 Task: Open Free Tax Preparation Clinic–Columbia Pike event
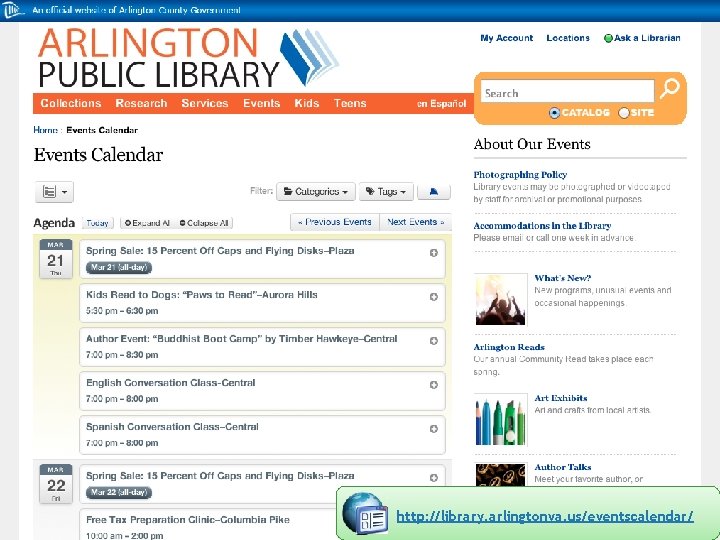[188, 520]
